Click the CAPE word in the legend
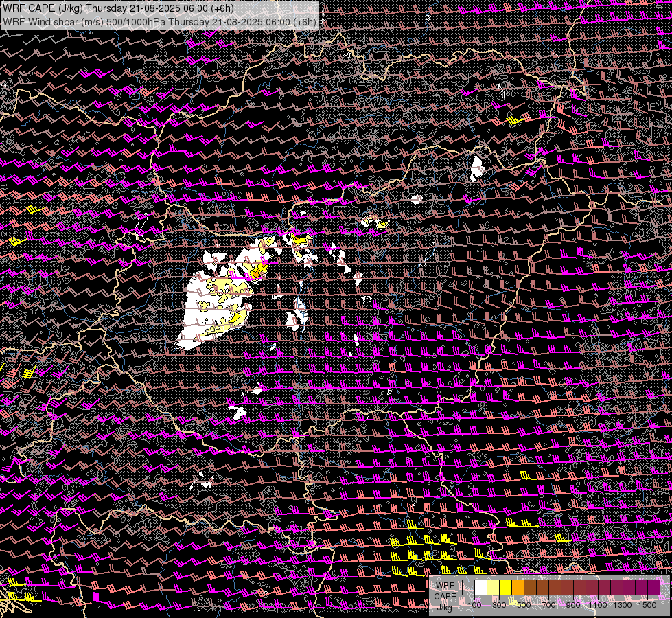This screenshot has height=618, width=672. (445, 597)
